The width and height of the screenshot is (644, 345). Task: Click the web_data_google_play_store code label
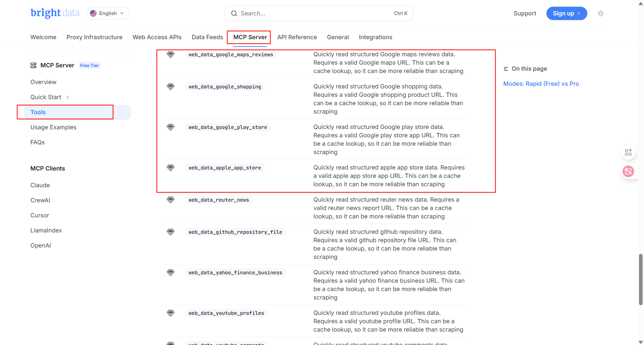coord(228,127)
